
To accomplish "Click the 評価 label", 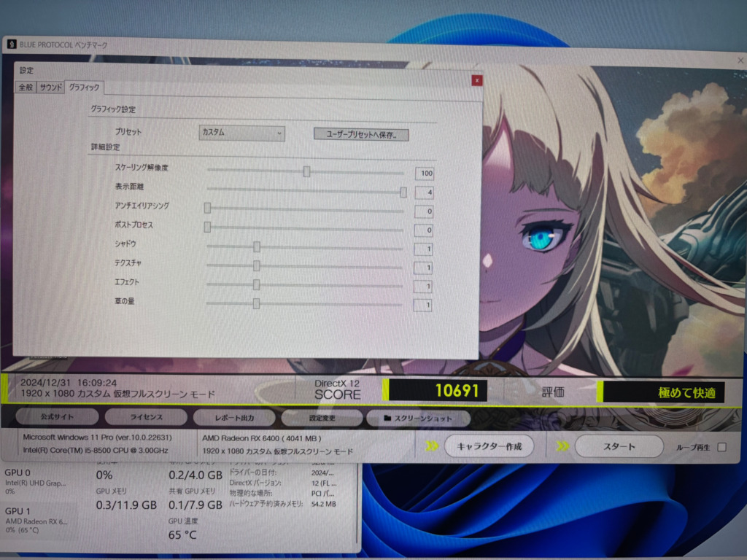I will coord(553,392).
